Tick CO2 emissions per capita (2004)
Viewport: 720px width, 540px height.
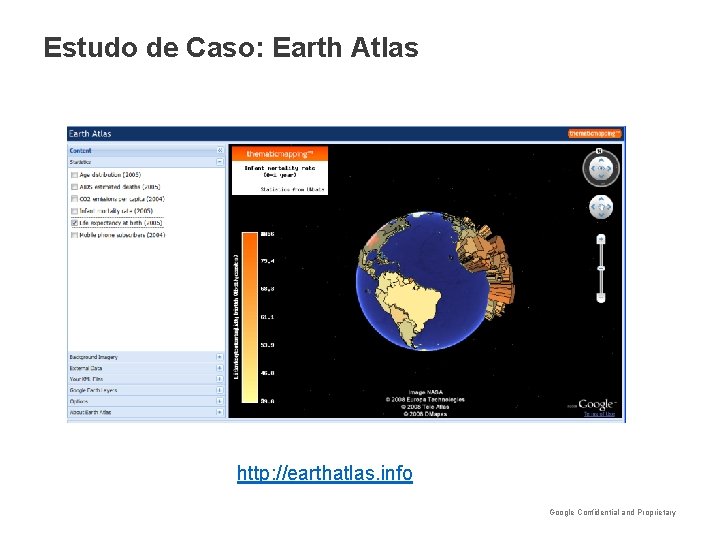coord(74,199)
